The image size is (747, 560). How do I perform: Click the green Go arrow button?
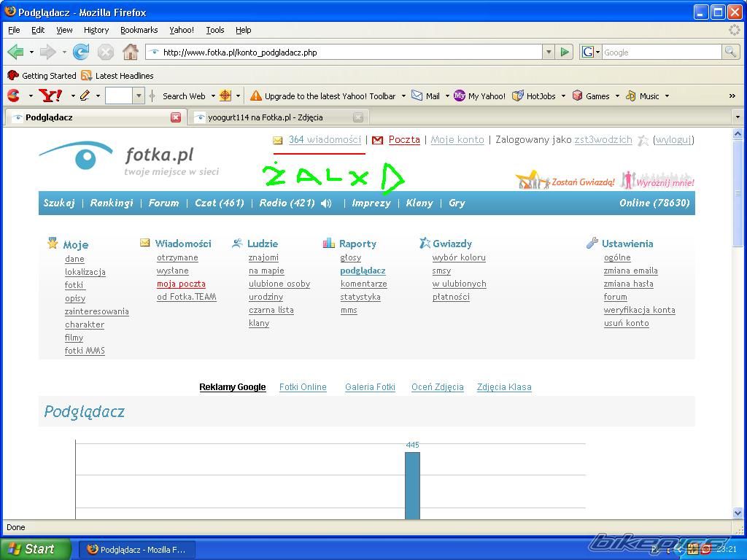coord(565,52)
